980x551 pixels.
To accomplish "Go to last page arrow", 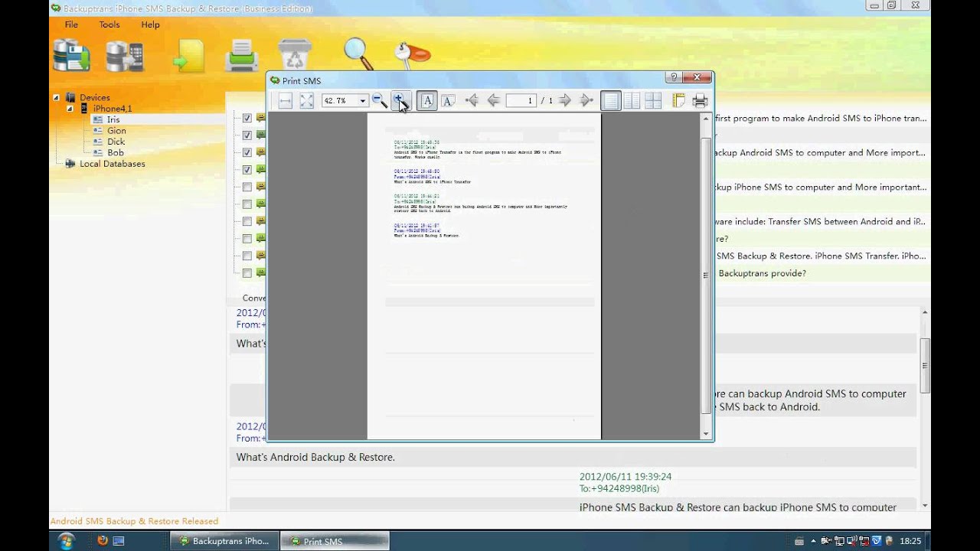I will [586, 100].
